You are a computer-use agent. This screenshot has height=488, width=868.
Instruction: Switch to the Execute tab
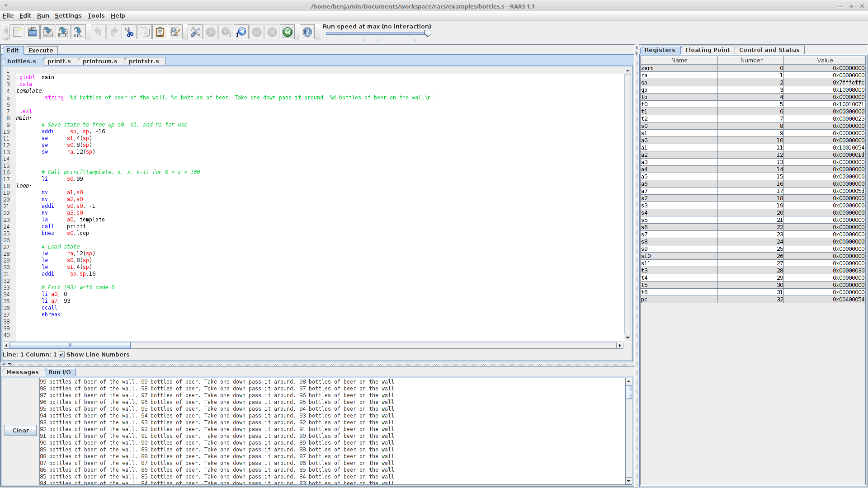point(41,50)
